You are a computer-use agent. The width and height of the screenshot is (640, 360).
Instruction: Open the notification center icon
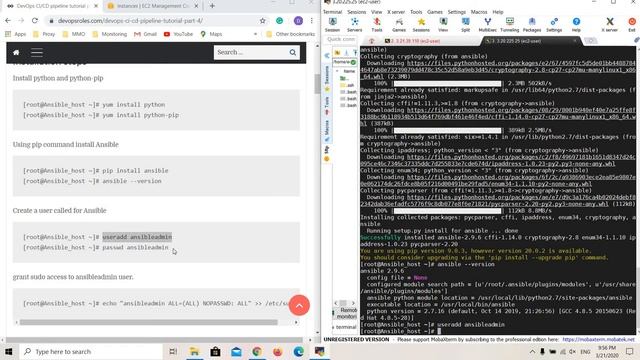630,351
